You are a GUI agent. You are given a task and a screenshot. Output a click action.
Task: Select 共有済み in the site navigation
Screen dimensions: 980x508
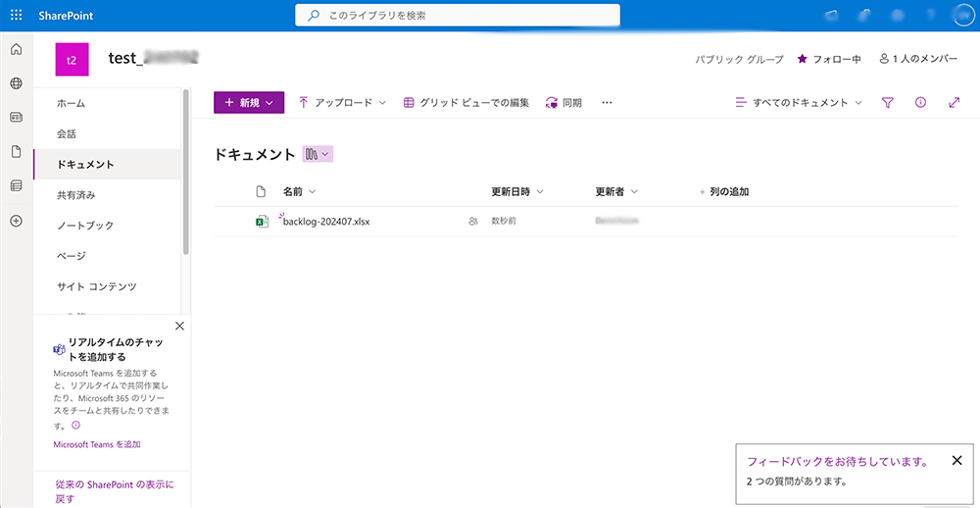pyautogui.click(x=76, y=195)
